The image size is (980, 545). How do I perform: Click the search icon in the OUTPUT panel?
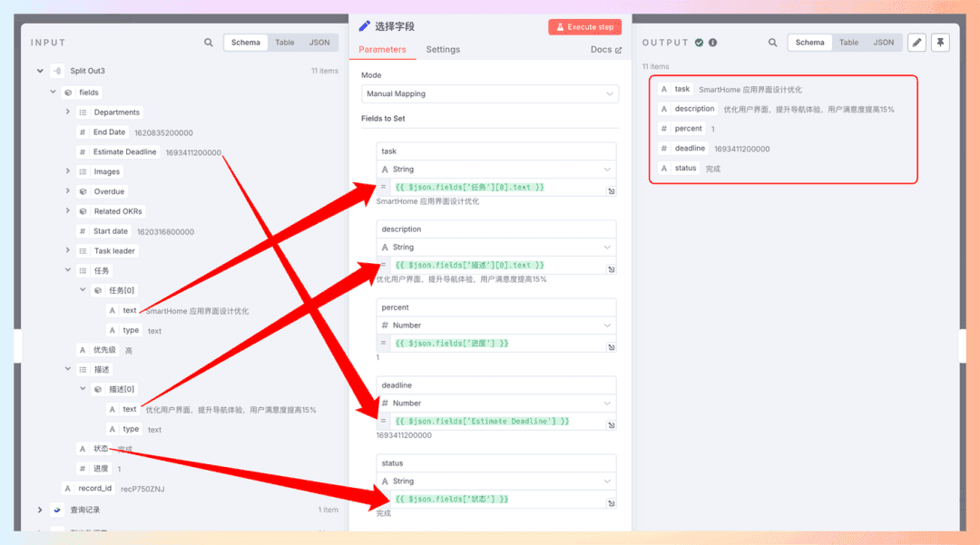773,43
